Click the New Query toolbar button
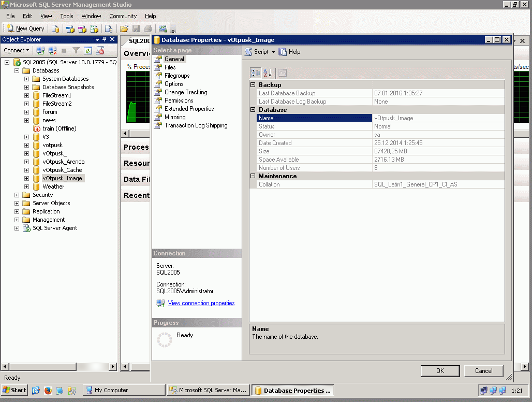Viewport: 532px width, 402px height. click(x=26, y=29)
